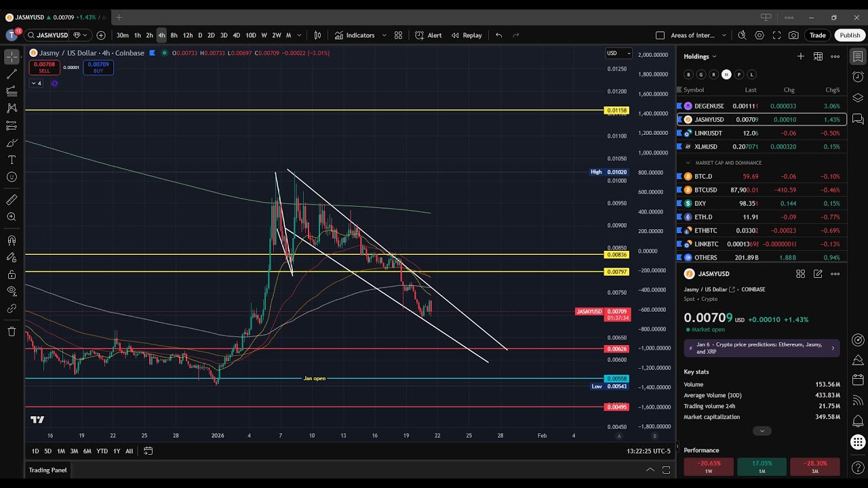Undo the last chart action
This screenshot has height=488, width=868.
(499, 35)
